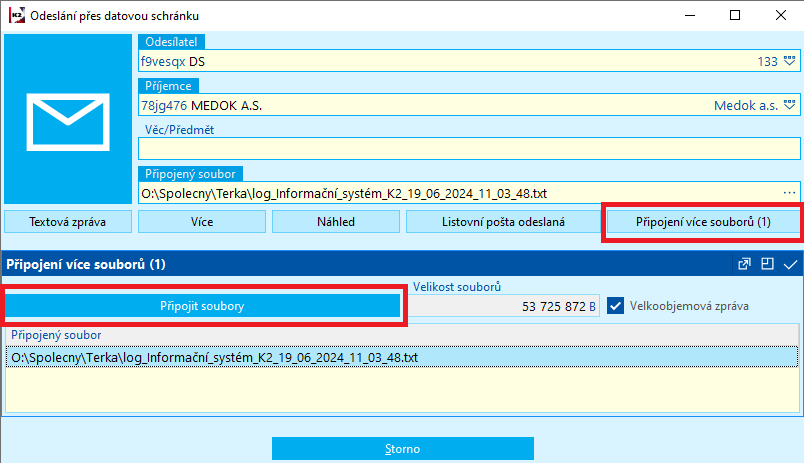The image size is (804, 463).
Task: Minimize the Odeslání přes datovou schránku window
Action: [690, 15]
